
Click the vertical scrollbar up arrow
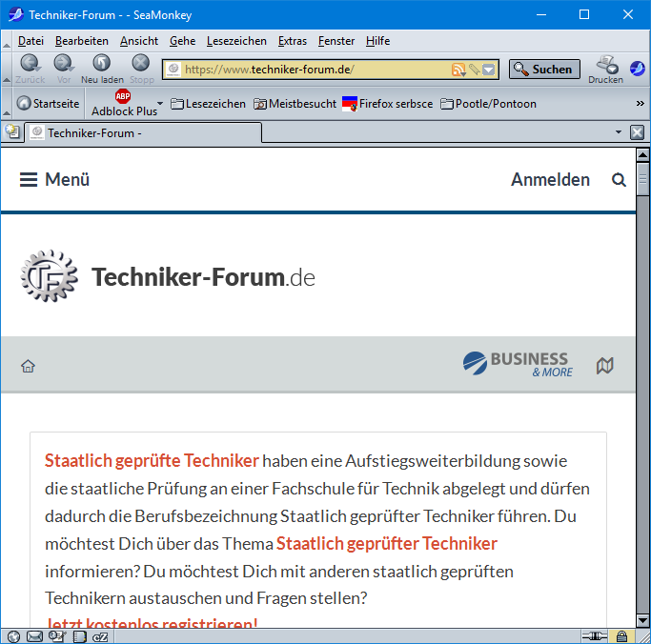point(642,155)
